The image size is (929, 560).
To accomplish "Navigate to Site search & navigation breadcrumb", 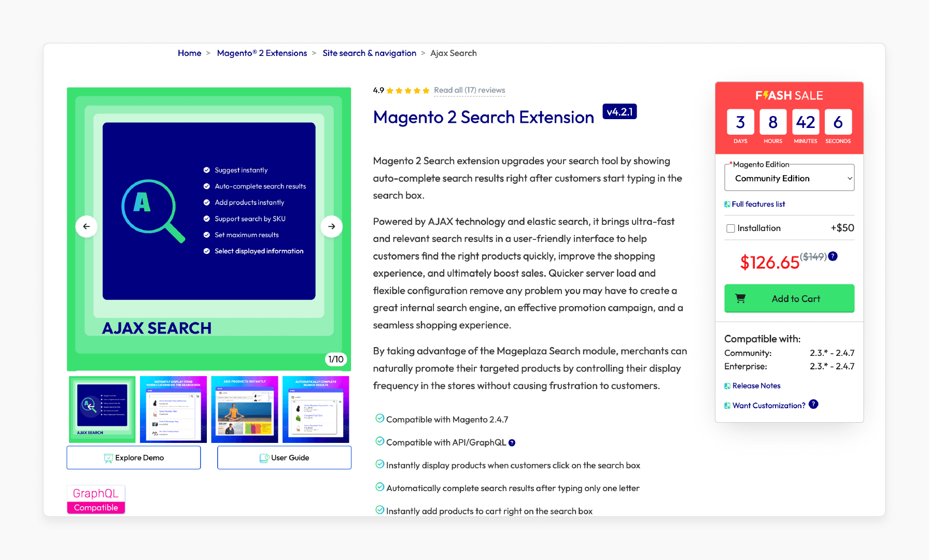I will click(369, 53).
